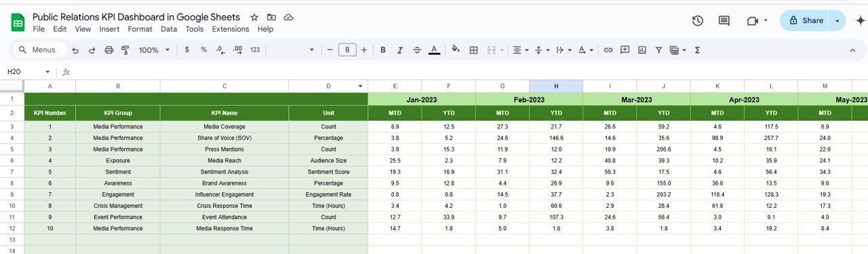
Task: Open the comments panel icon
Action: (724, 21)
